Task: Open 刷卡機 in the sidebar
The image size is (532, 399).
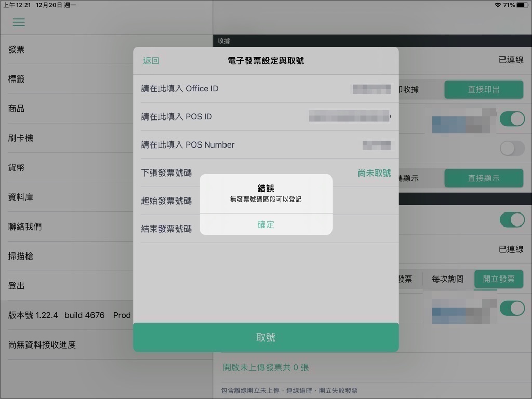Action: coord(21,138)
